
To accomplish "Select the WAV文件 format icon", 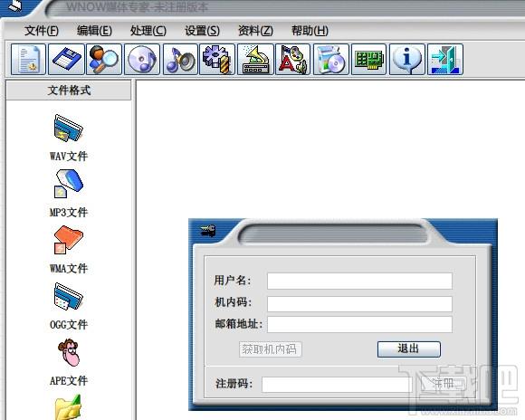I will (68, 128).
